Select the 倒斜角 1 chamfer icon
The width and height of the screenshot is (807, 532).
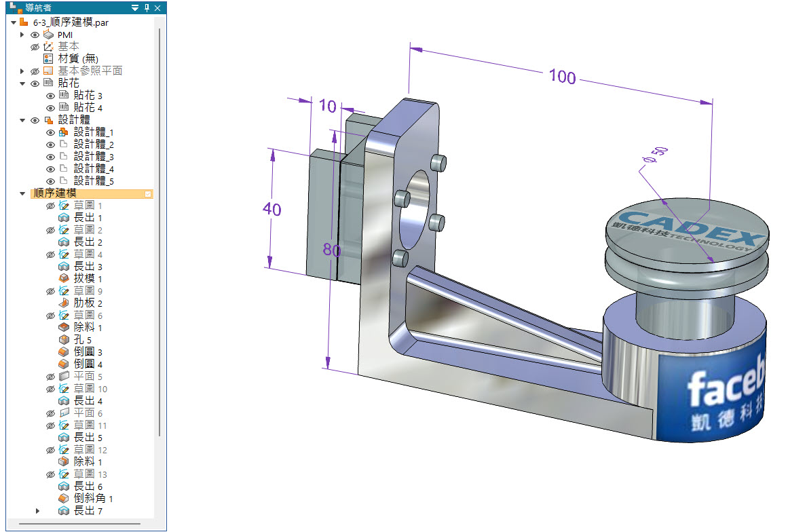click(64, 499)
